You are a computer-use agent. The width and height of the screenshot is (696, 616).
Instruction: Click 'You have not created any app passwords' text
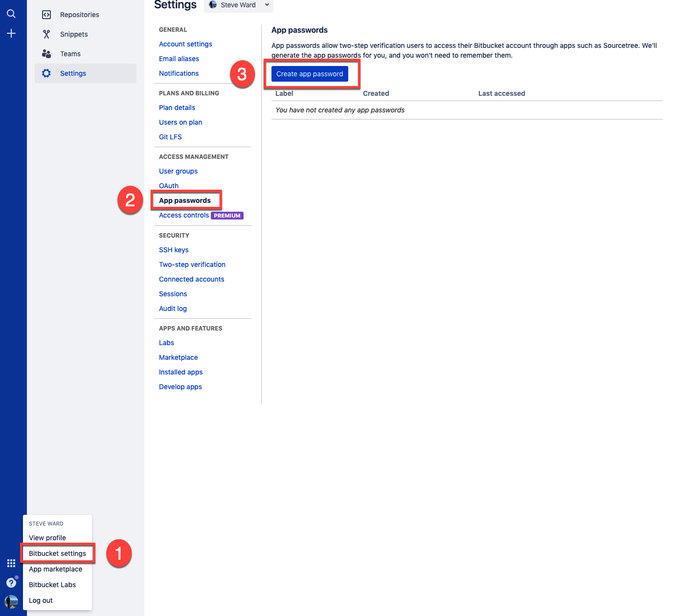pos(340,110)
